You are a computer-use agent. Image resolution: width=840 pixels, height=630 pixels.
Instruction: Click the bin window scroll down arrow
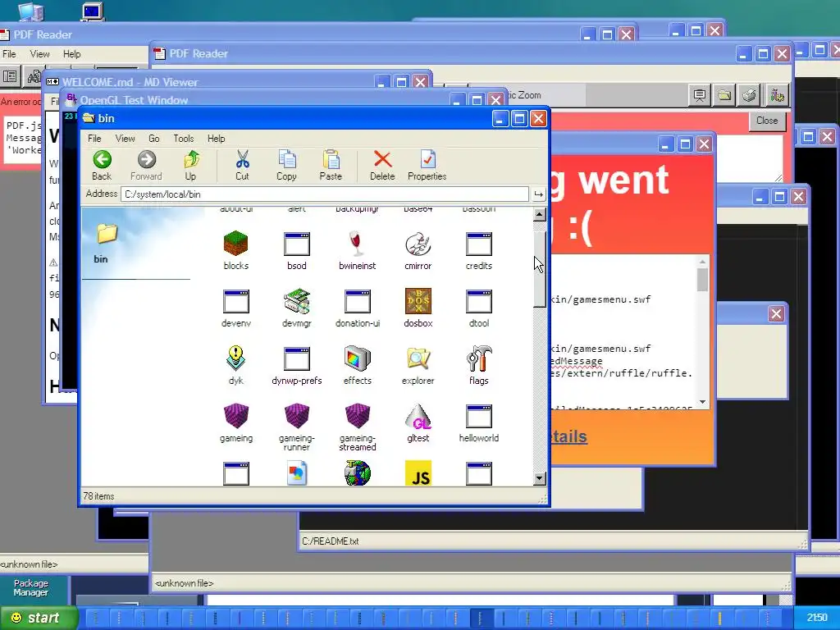pyautogui.click(x=540, y=478)
